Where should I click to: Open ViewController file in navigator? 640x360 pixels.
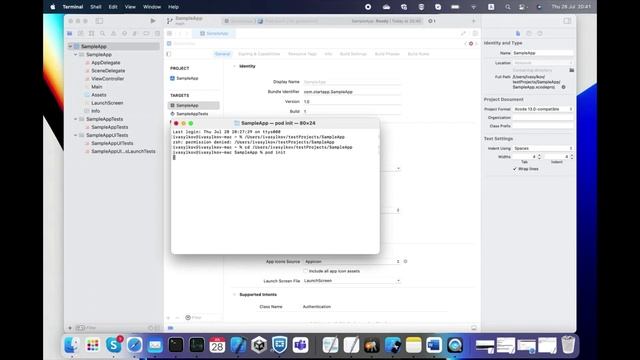point(107,79)
